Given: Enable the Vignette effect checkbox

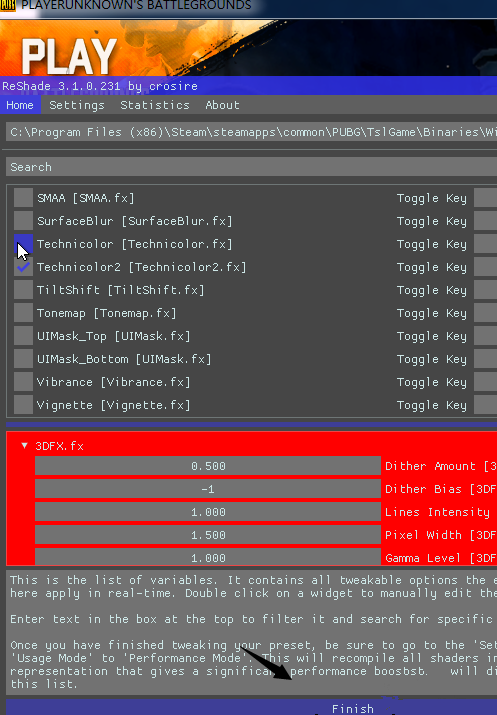Looking at the screenshot, I should pos(23,405).
